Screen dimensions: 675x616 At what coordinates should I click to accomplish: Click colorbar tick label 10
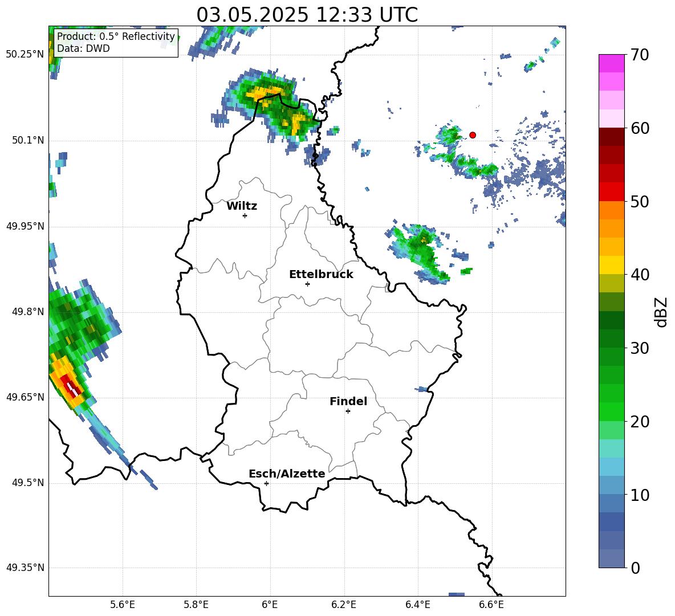pyautogui.click(x=640, y=495)
